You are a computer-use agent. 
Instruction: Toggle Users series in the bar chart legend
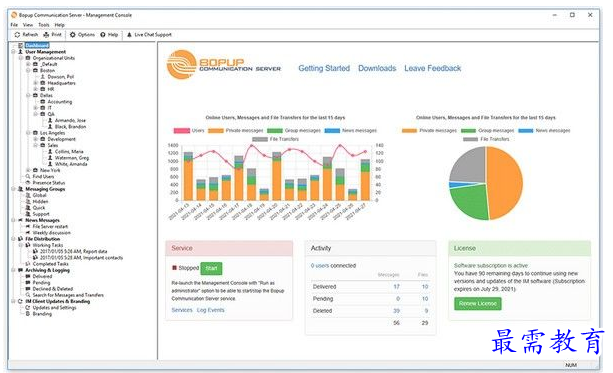click(x=190, y=131)
